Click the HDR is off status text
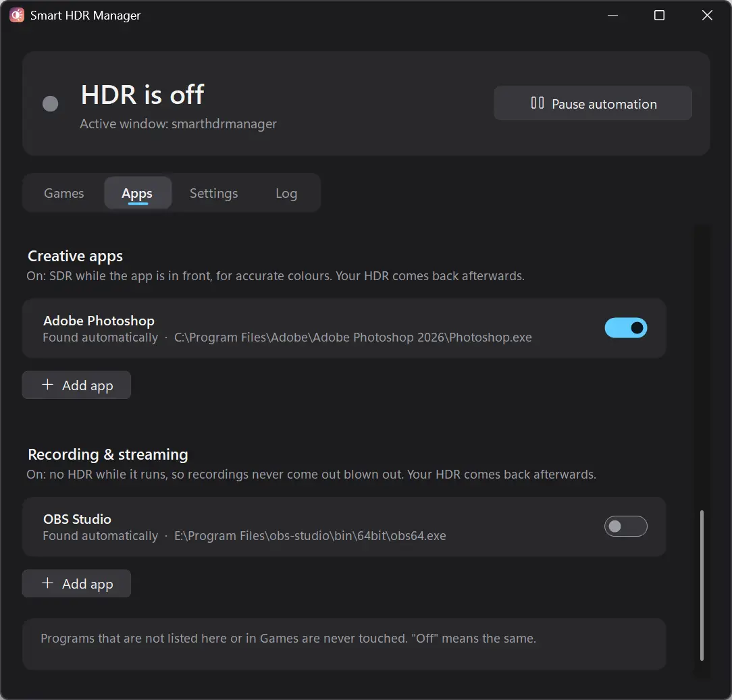The height and width of the screenshot is (700, 732). click(x=142, y=95)
